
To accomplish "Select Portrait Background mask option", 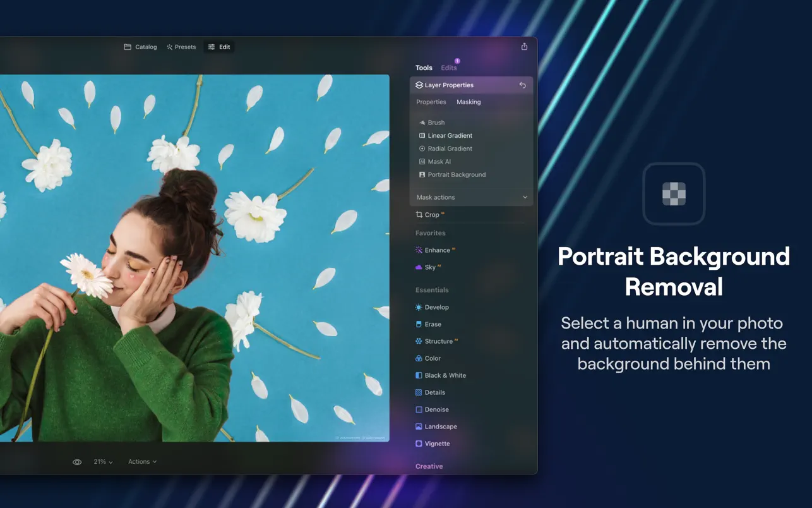I will 456,174.
